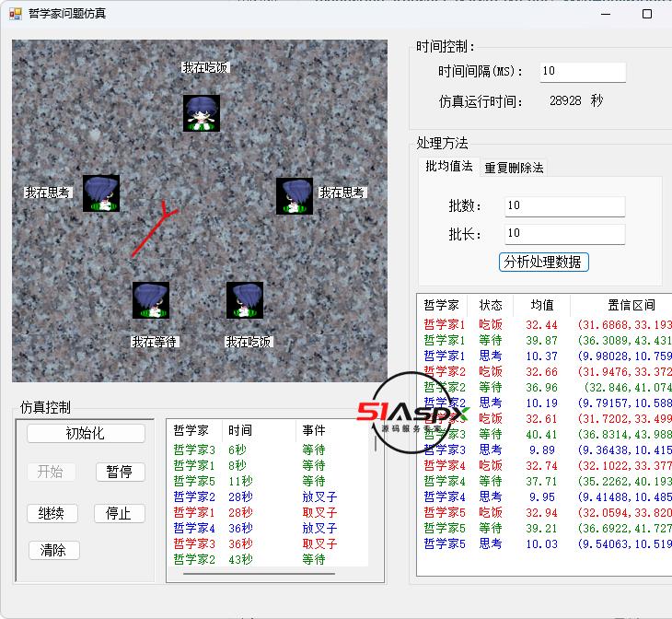Stop the simulation with 停止
Viewport: 672px width, 619px height.
(x=120, y=513)
